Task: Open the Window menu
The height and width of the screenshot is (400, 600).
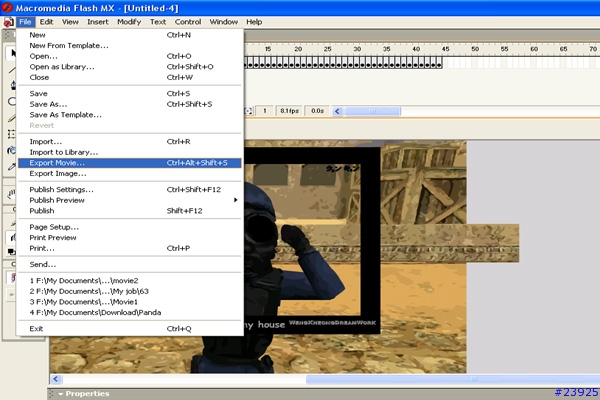Action: pos(223,22)
